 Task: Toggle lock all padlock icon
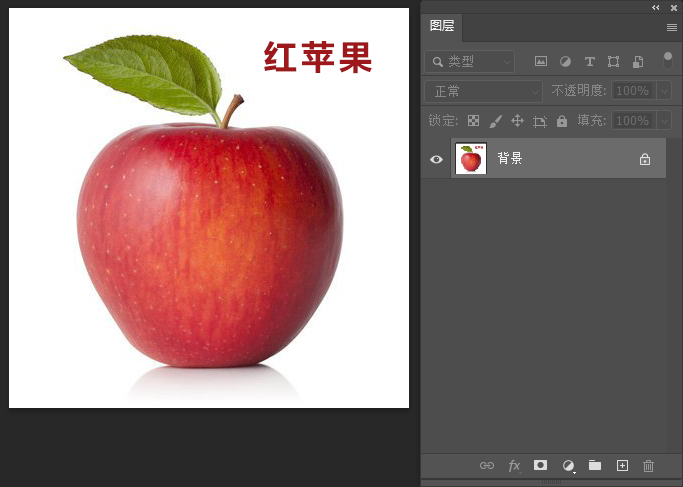coord(562,121)
